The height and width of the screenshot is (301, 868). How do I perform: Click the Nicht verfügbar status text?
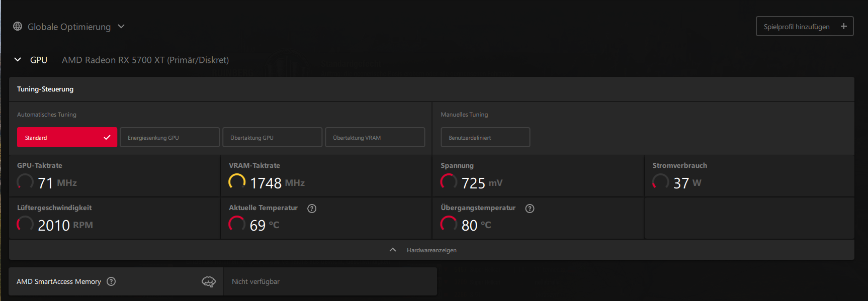(255, 281)
